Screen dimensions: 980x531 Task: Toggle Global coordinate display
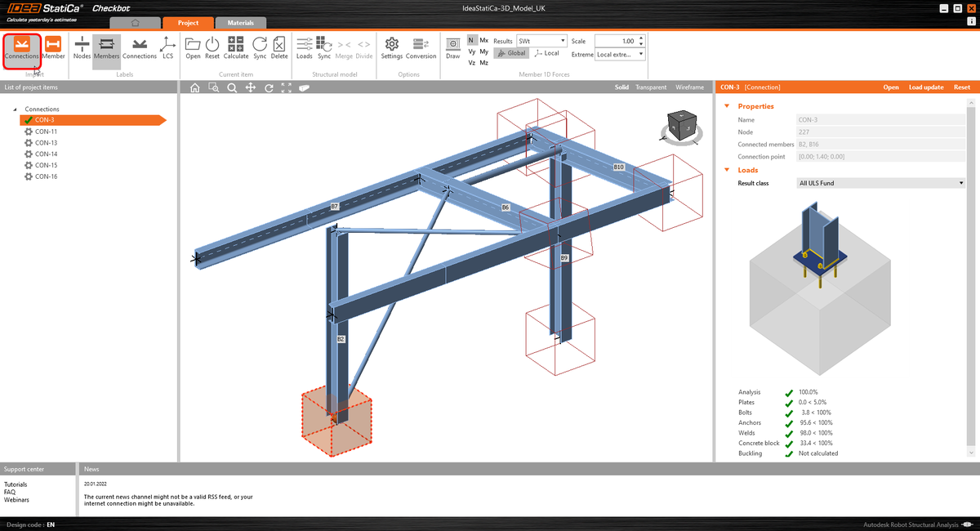point(510,52)
